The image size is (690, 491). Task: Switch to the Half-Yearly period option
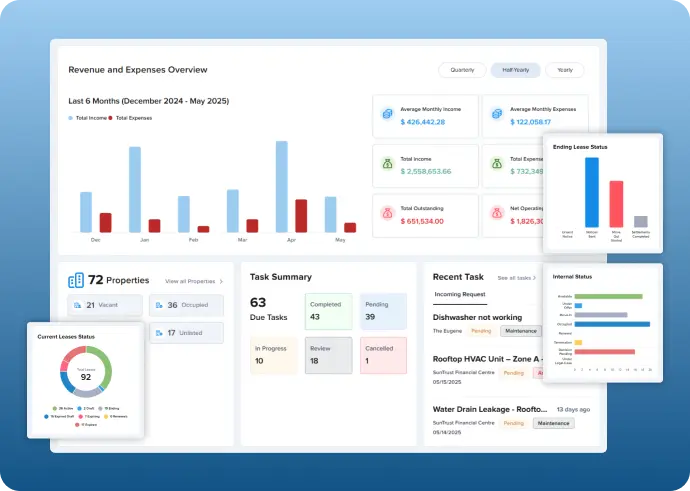[x=516, y=70]
